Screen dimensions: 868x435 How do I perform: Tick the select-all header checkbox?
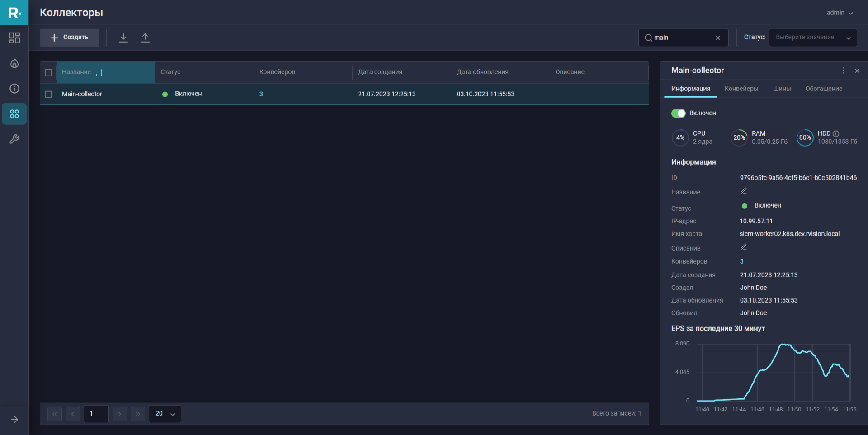pyautogui.click(x=48, y=72)
